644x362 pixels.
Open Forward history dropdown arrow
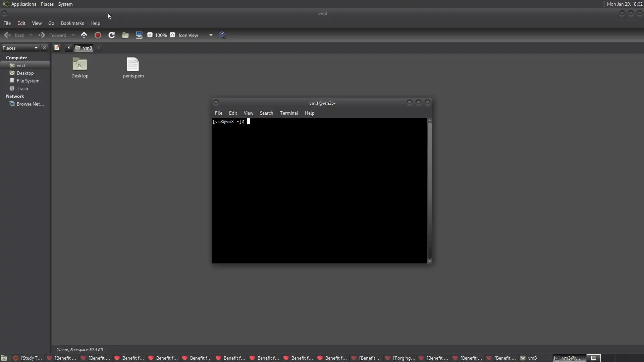pos(73,35)
